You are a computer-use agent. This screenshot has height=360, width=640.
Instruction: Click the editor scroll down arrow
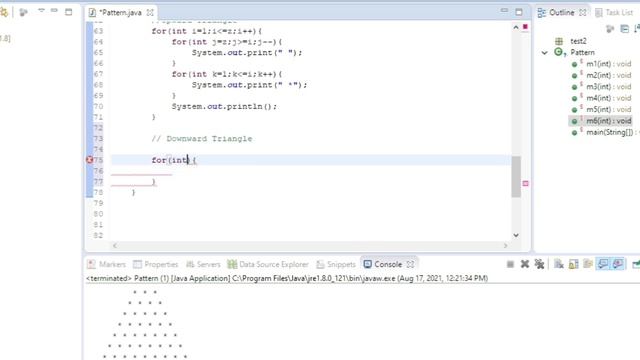(x=516, y=235)
